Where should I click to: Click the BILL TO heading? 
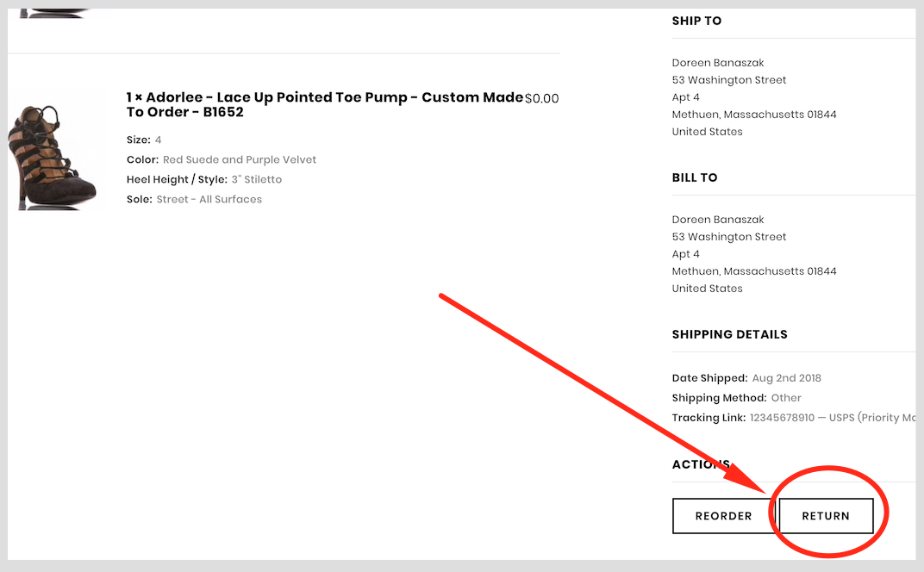coord(695,178)
